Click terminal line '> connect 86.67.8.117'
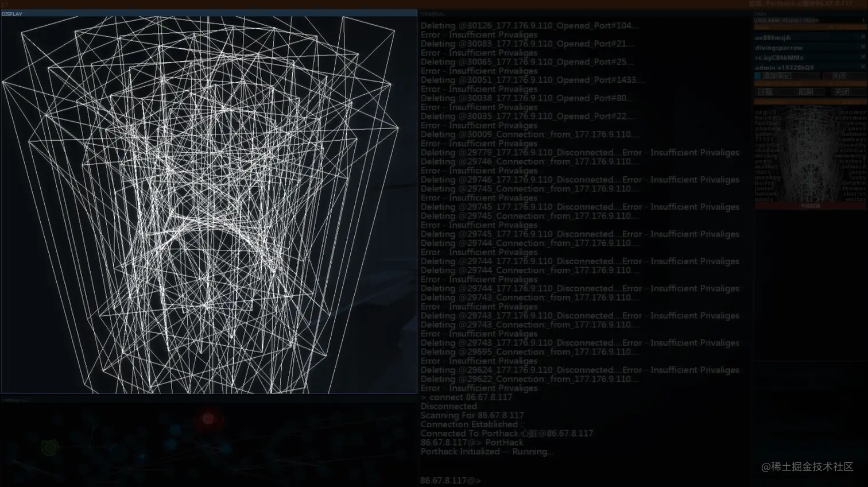 point(466,397)
